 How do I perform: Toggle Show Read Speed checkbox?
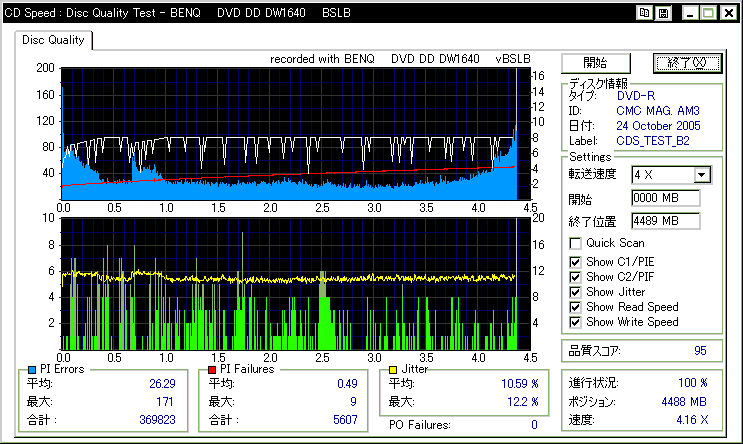click(x=575, y=307)
